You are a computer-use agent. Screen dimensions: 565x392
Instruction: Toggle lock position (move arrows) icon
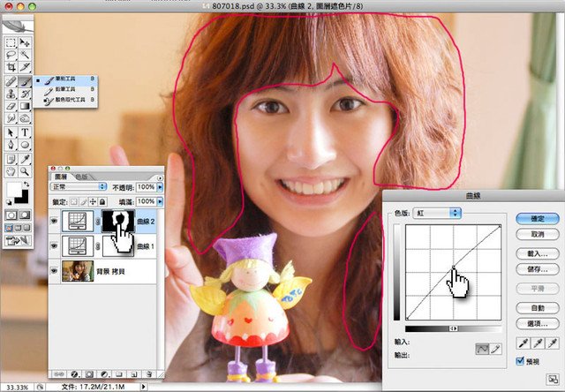93,202
